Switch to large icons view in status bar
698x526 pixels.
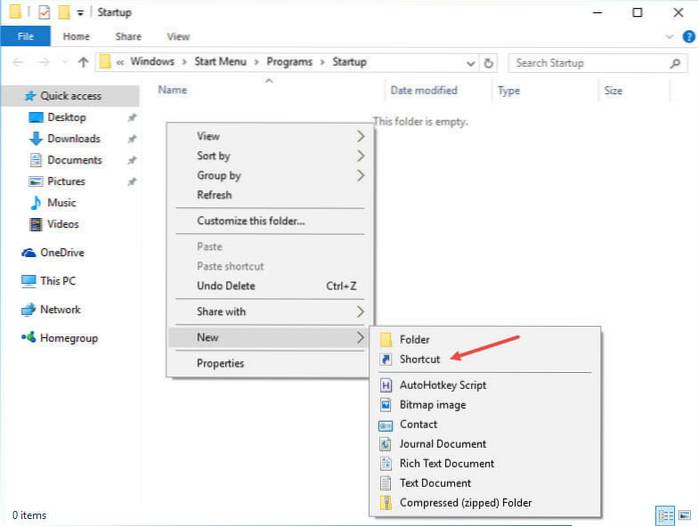685,515
